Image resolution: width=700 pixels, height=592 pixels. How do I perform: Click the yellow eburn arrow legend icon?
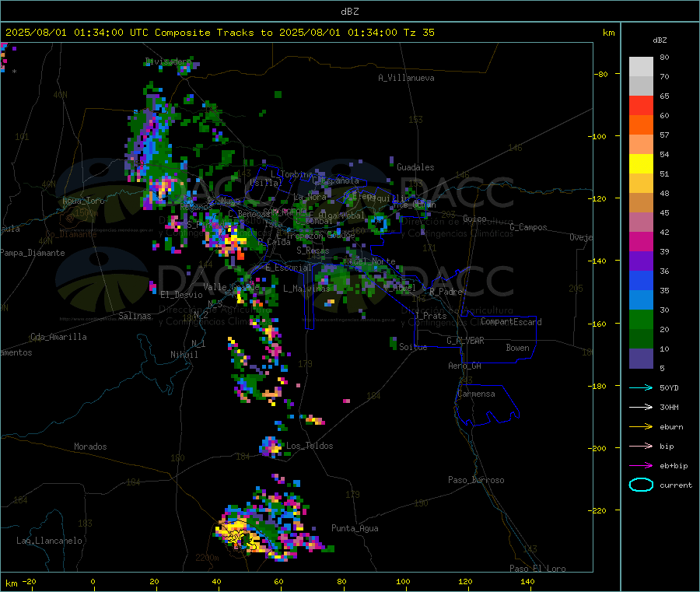(641, 427)
